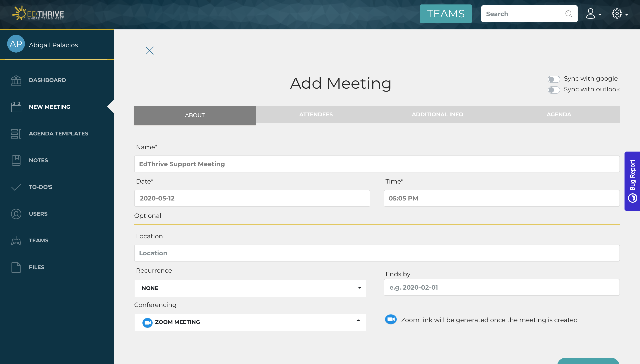Enable Sync with google toggle
640x364 pixels.
pos(554,79)
